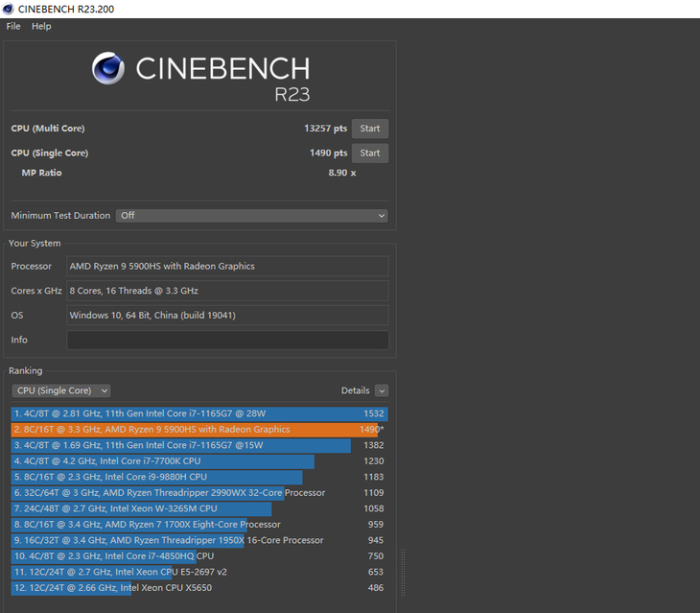
Task: Select the Ryzen 9 5900HS orange ranking bar
Action: point(192,430)
